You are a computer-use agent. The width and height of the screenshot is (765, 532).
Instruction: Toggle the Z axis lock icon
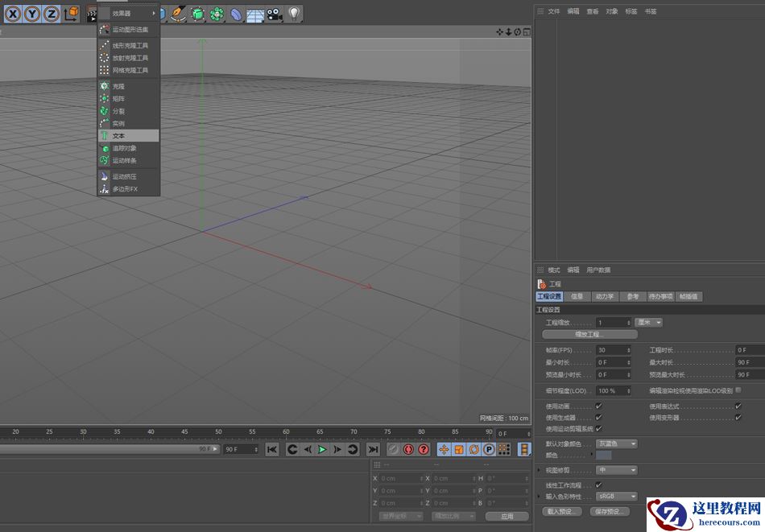click(x=52, y=12)
